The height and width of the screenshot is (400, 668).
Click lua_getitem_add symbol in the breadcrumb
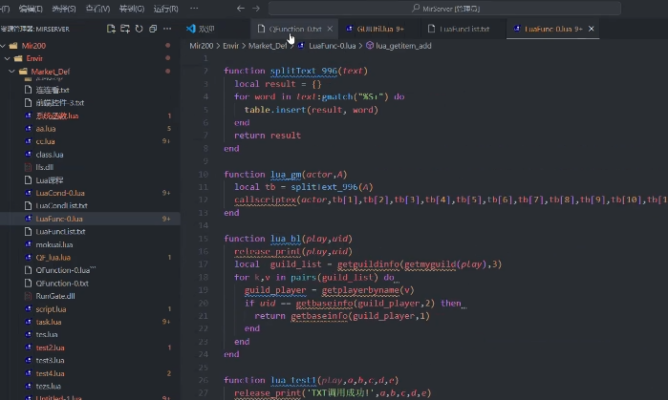click(x=402, y=46)
